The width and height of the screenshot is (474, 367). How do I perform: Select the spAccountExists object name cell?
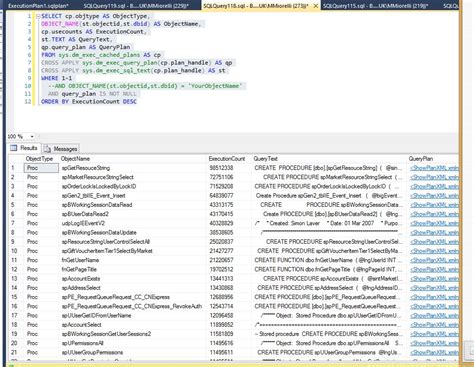[x=133, y=279]
